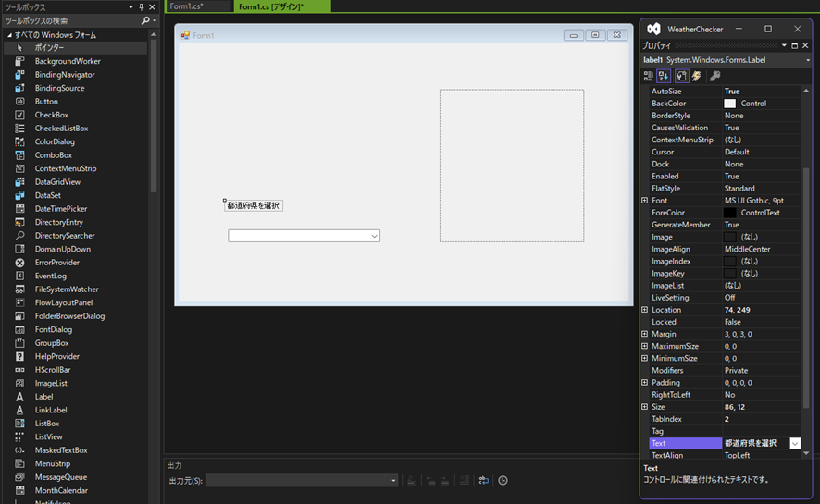This screenshot has width=820, height=504.
Task: Pick the BackgroundWorker icon in toolbox
Action: [x=19, y=61]
